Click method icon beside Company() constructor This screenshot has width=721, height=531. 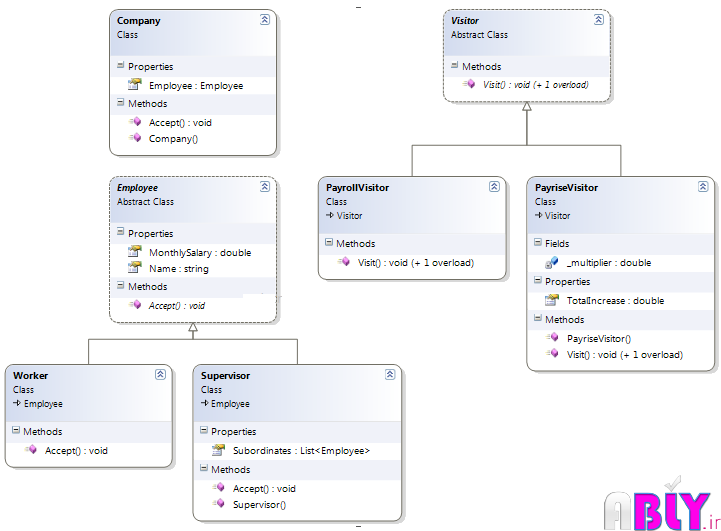(135, 137)
